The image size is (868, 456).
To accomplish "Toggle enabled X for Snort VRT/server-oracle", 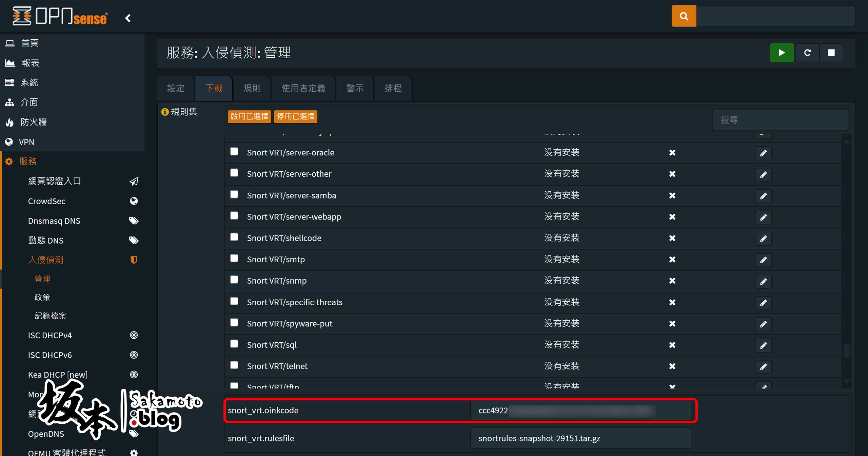I will tap(672, 153).
